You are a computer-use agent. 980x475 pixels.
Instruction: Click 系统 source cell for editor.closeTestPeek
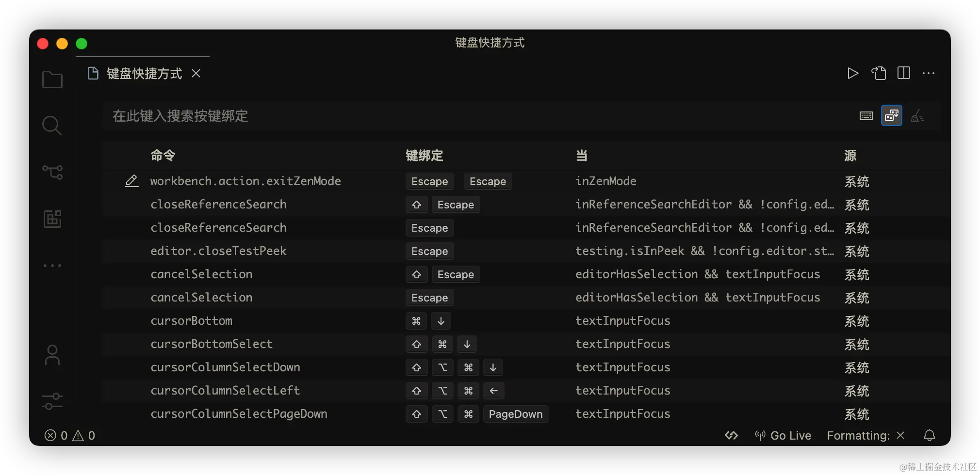coord(857,251)
